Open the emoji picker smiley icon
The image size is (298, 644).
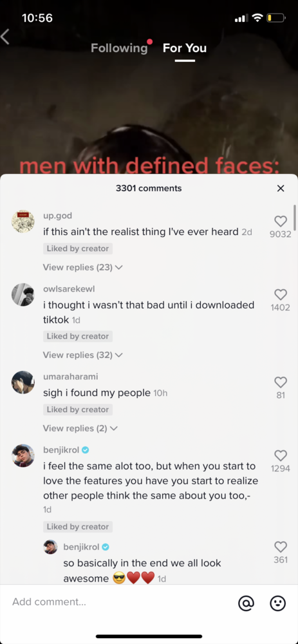coord(277,603)
